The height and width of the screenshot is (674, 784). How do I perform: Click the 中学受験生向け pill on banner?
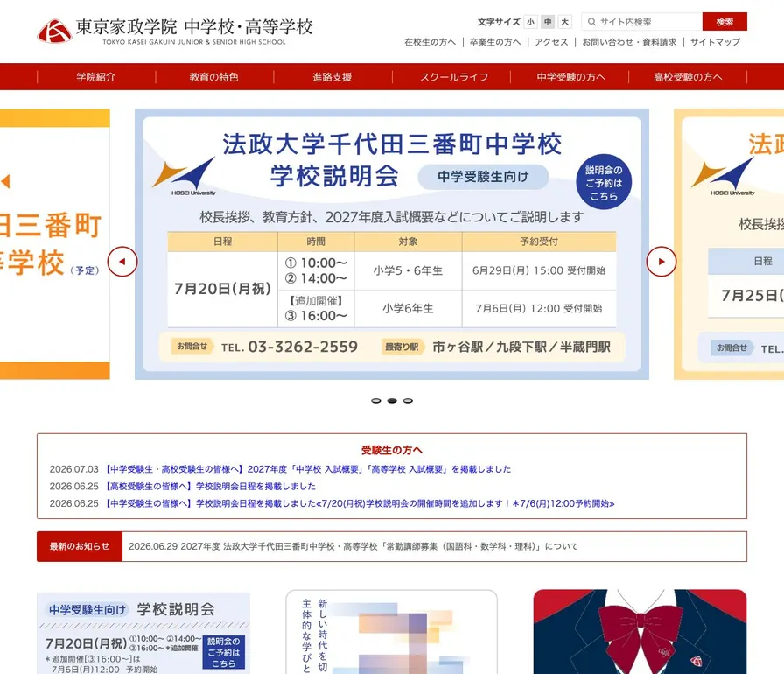(x=483, y=177)
